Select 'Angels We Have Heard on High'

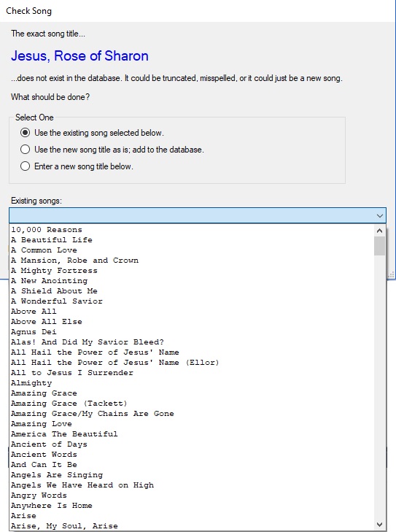pyautogui.click(x=192, y=485)
